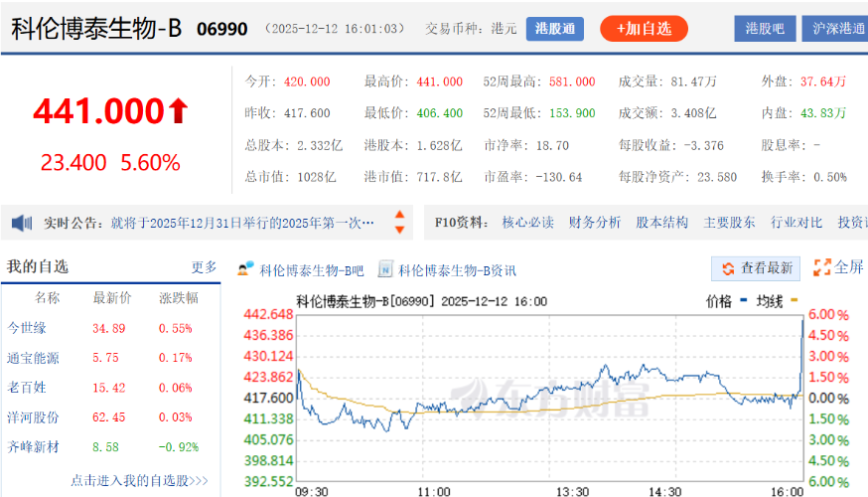
Task: Click the 均线 legend in chart
Action: [x=778, y=301]
